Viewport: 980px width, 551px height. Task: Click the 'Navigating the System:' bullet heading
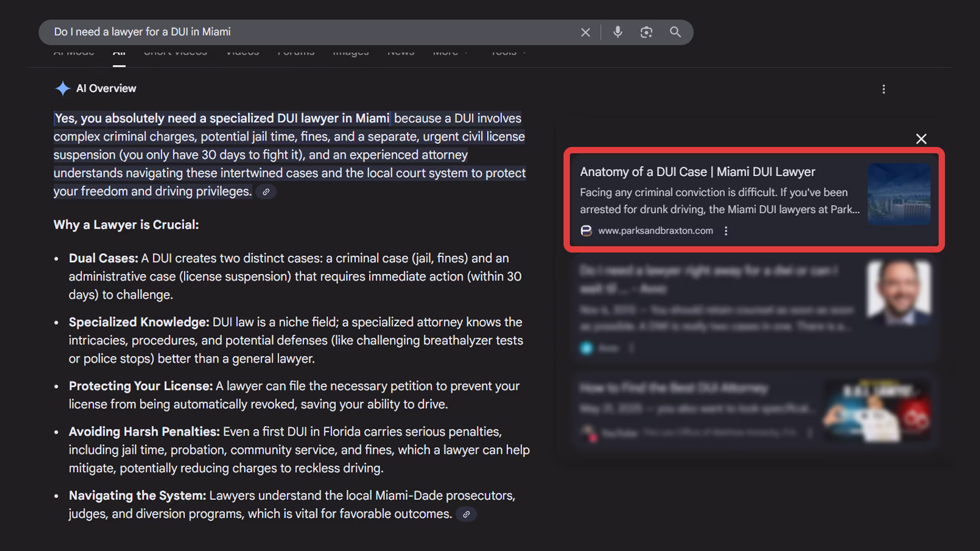pyautogui.click(x=137, y=495)
